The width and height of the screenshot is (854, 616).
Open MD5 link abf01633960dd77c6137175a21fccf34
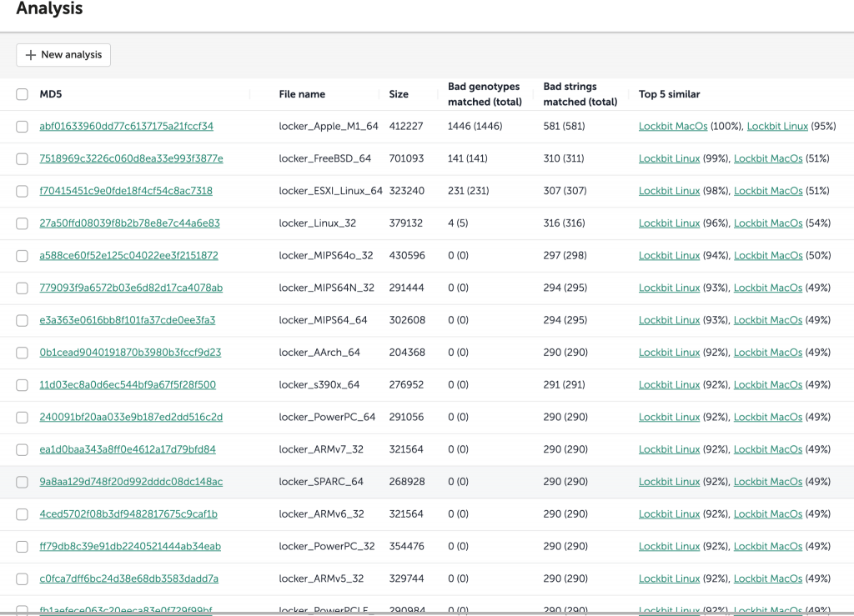(x=127, y=126)
